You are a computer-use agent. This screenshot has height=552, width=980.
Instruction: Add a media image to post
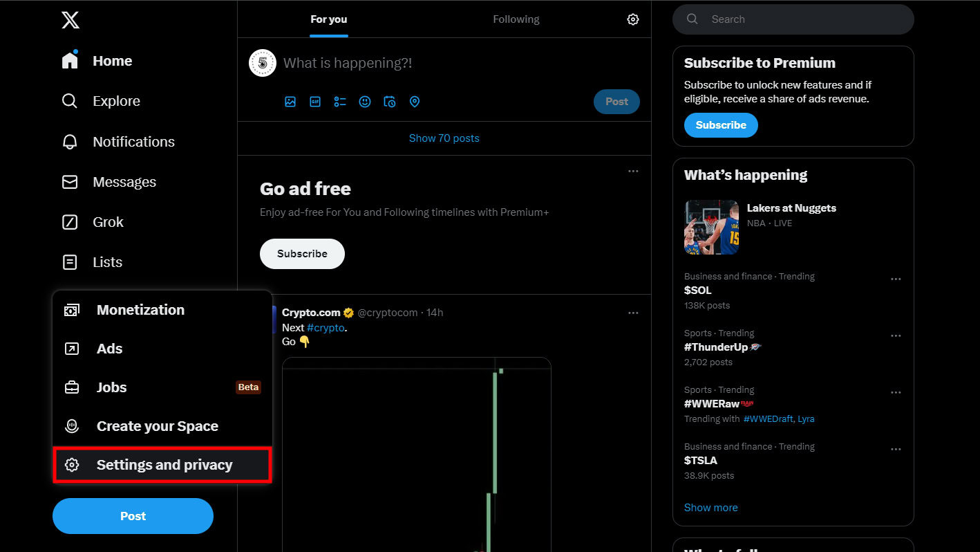click(x=290, y=102)
